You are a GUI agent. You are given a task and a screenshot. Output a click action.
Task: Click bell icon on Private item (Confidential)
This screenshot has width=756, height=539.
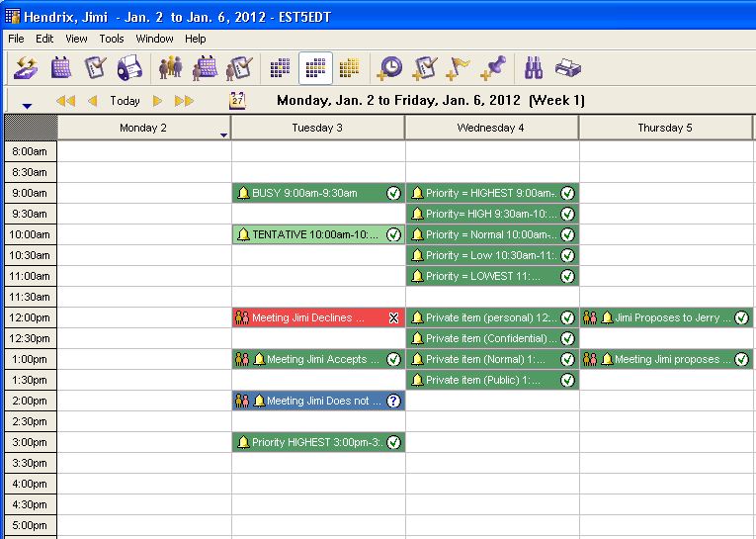pyautogui.click(x=418, y=338)
